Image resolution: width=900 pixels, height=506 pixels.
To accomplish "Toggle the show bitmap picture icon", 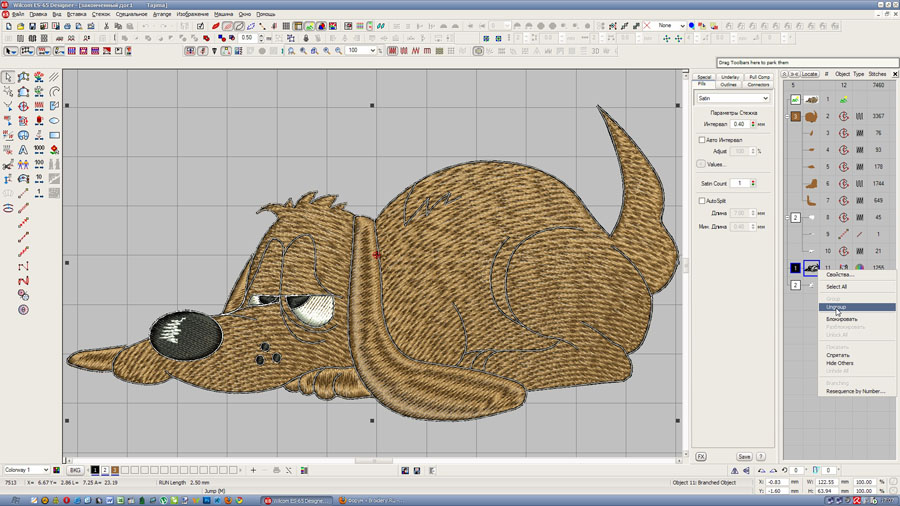I will [x=309, y=26].
